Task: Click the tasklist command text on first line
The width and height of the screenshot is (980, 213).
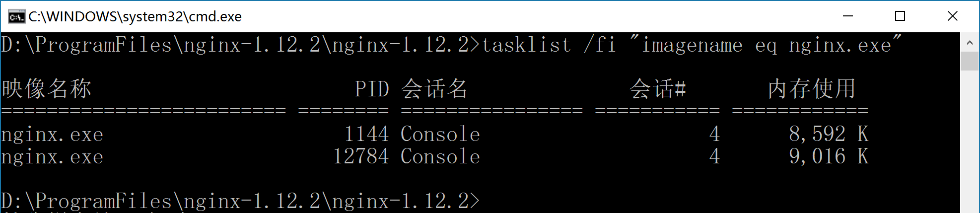Action: coord(692,45)
